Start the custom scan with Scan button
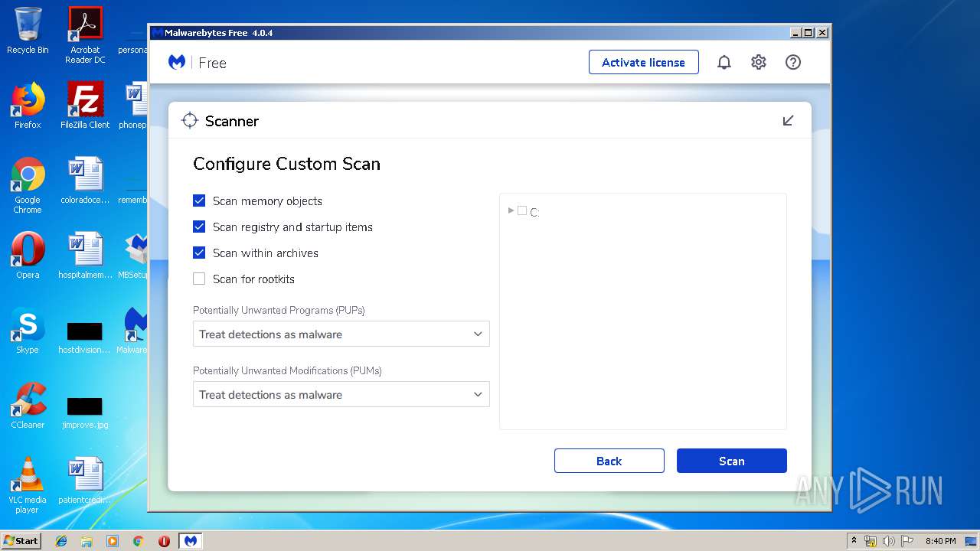Image resolution: width=980 pixels, height=551 pixels. pyautogui.click(x=731, y=461)
